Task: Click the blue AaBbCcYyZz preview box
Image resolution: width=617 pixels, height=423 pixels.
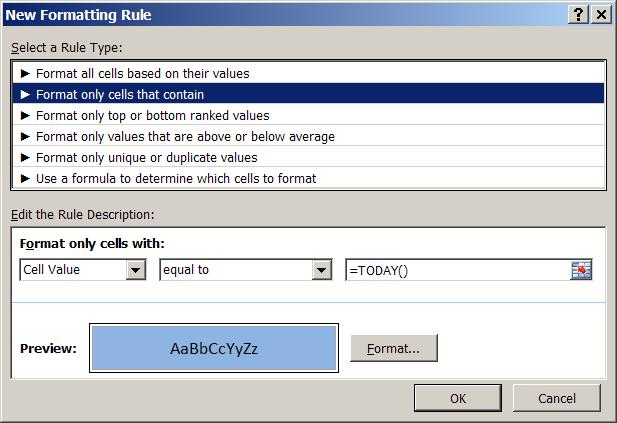Action: coord(214,348)
